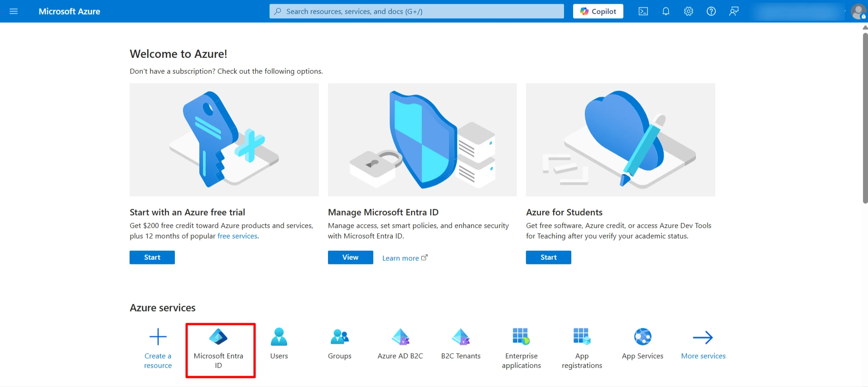Follow the free services link
Screen dimensions: 868x387
coord(237,236)
